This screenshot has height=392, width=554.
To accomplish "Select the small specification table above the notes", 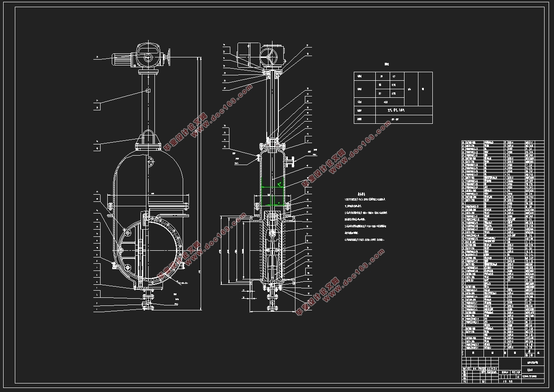I will (x=393, y=97).
